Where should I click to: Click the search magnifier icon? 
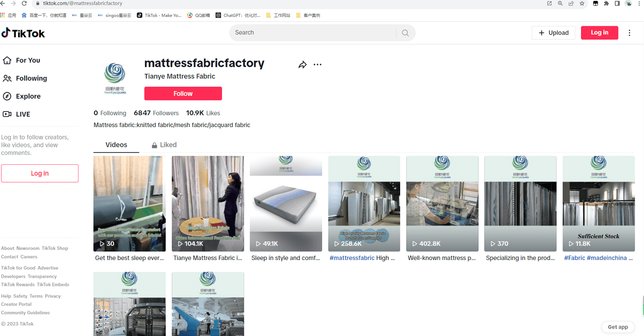click(405, 33)
